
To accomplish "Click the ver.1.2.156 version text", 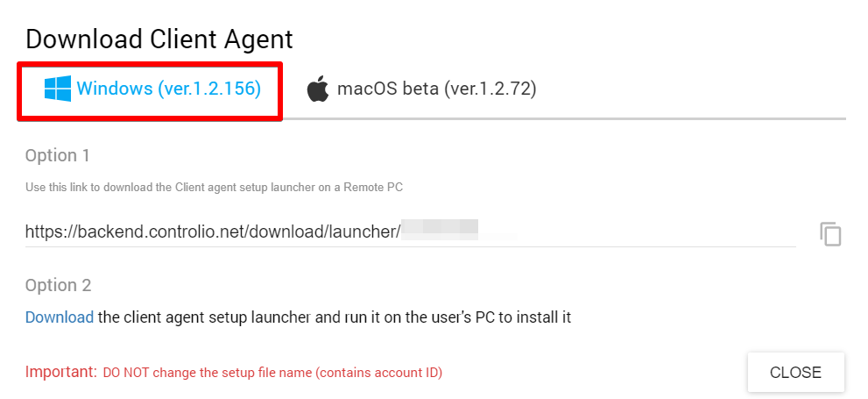I will point(209,89).
